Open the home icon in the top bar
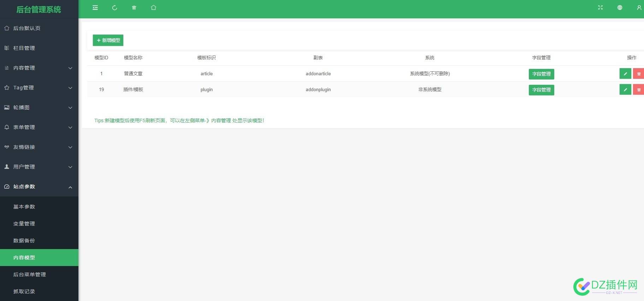Viewport: 644px width, 301px height. tap(153, 7)
